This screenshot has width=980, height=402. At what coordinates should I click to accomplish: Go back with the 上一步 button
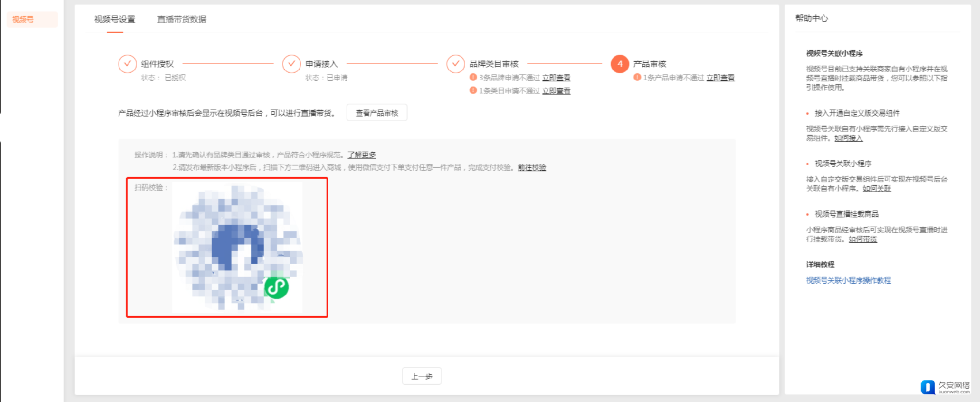tap(422, 376)
